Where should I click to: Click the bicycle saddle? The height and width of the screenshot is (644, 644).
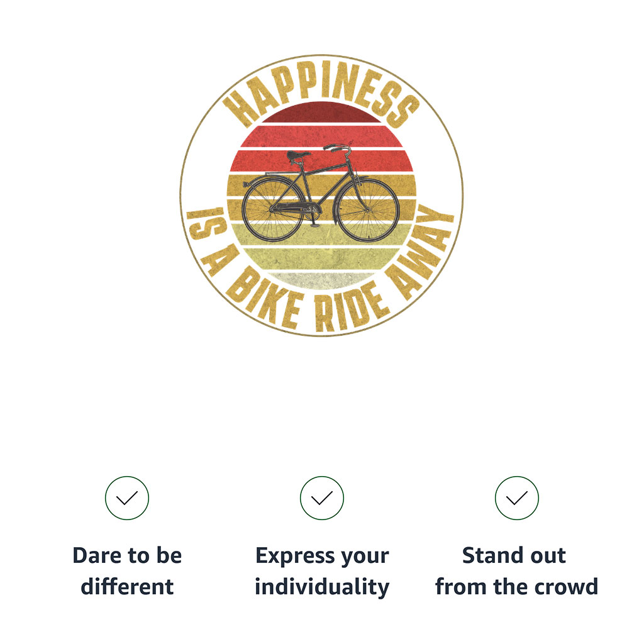pyautogui.click(x=297, y=156)
